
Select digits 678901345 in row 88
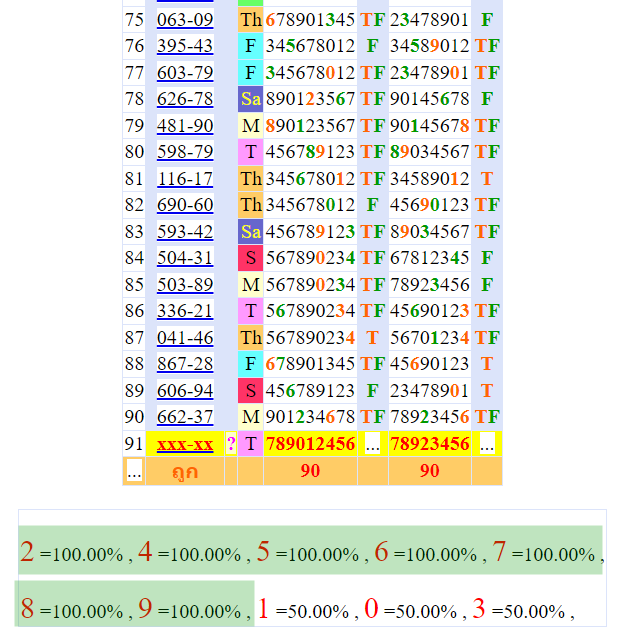(x=310, y=364)
